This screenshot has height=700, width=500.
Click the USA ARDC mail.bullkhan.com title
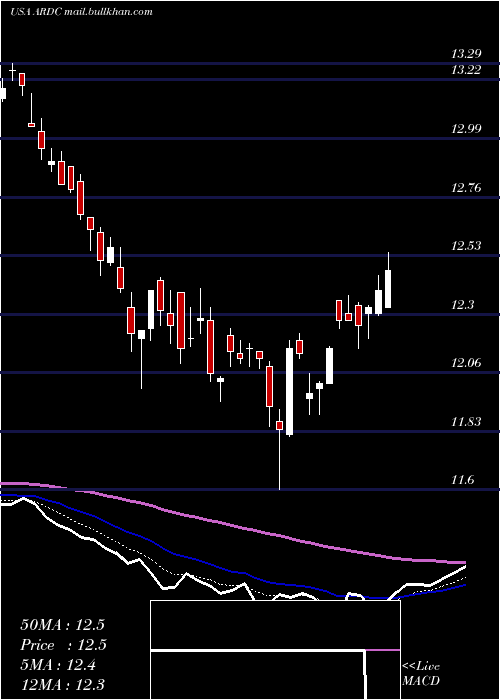coord(81,12)
